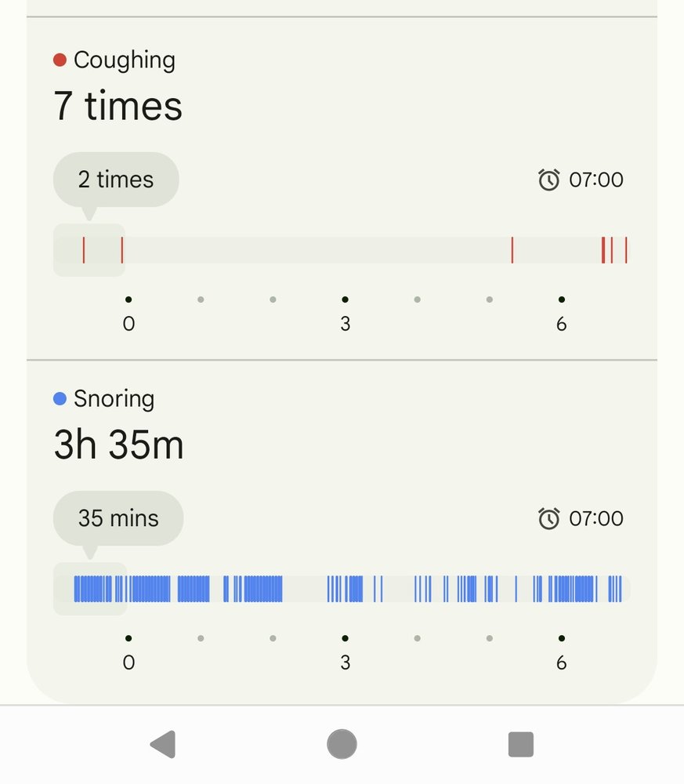
Task: Tap the "3h 35m" snoring total
Action: (x=118, y=445)
